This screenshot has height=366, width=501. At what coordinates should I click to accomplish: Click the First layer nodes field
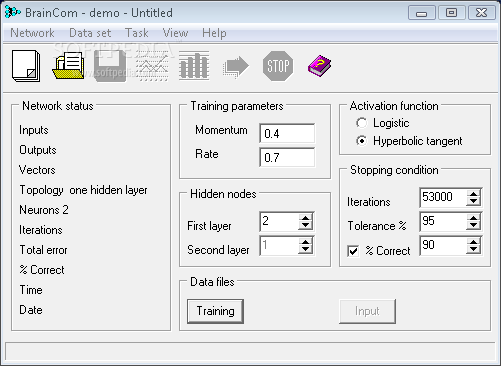(279, 221)
